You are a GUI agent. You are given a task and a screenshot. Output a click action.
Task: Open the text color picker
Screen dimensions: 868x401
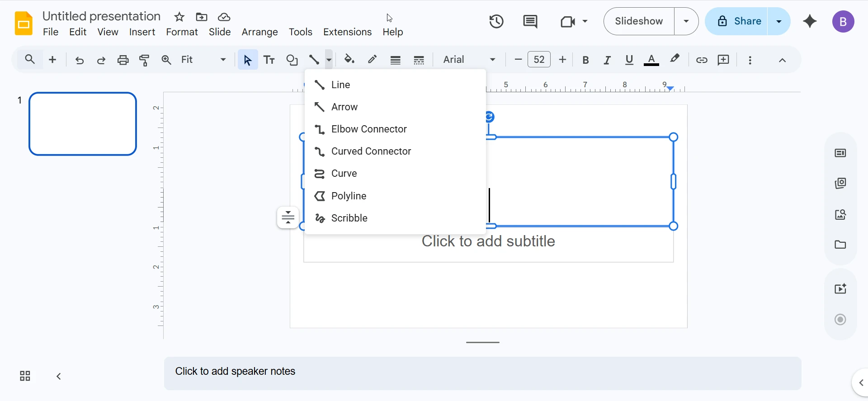pyautogui.click(x=651, y=60)
